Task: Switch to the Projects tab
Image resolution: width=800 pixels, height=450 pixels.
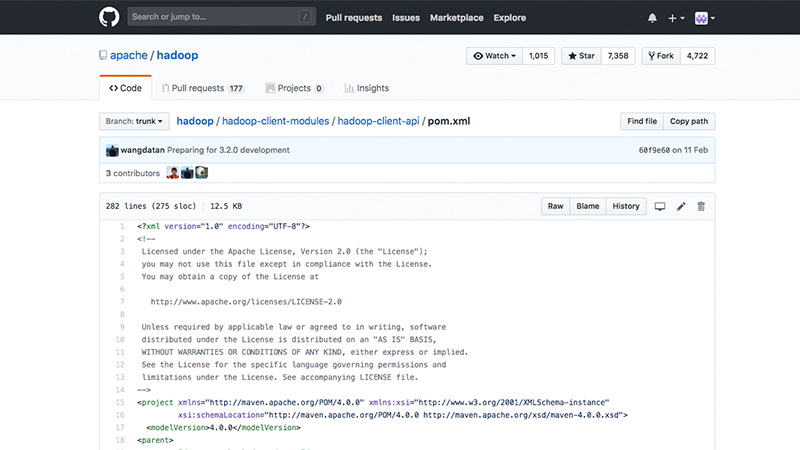Action: point(294,88)
